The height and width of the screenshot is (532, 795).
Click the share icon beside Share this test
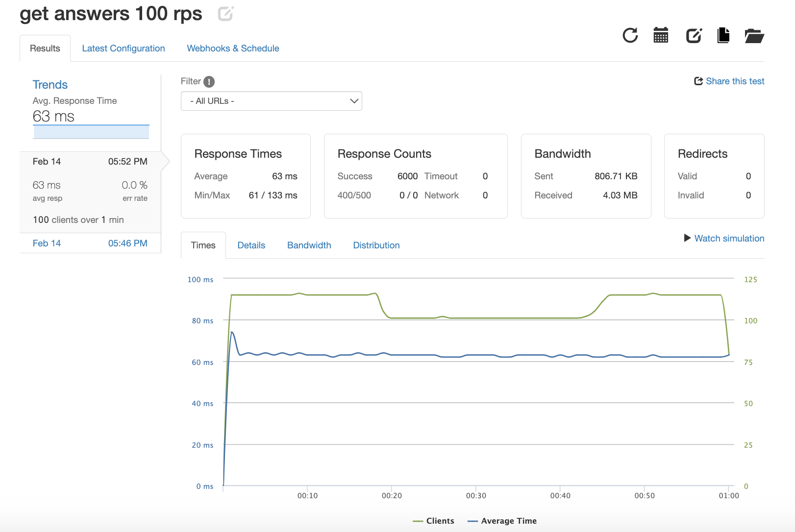[x=698, y=81]
